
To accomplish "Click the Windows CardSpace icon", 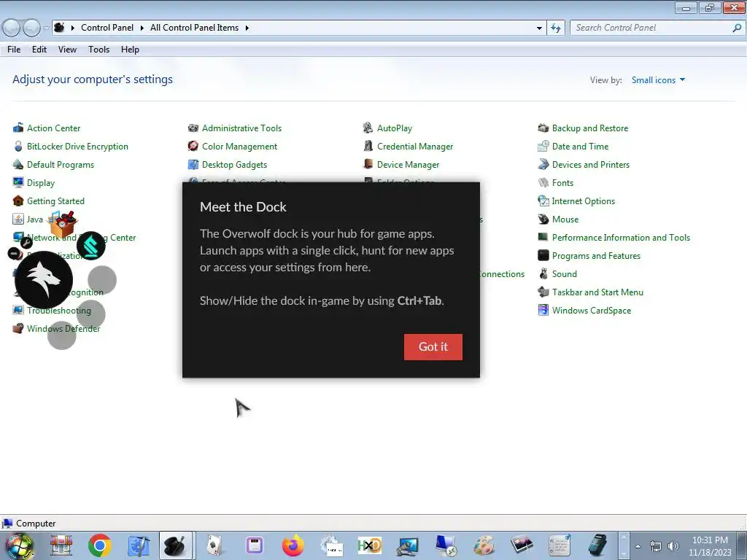I will point(543,310).
